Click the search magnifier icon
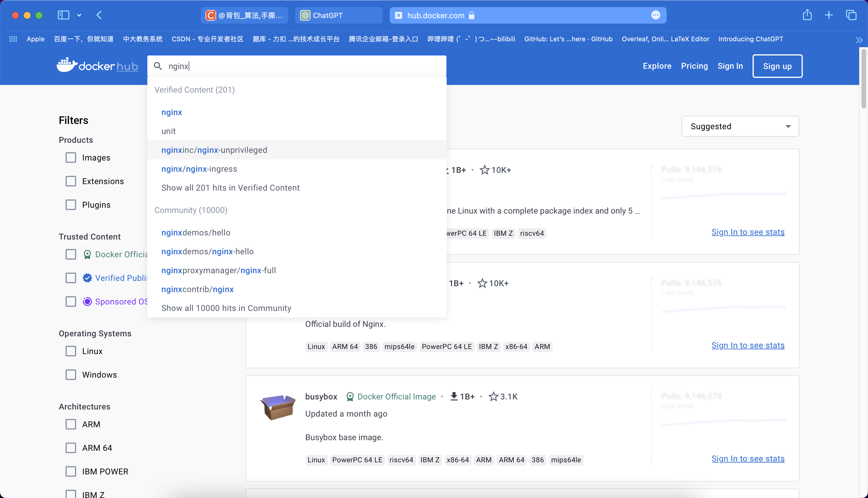Screen dimensions: 868x498 [158, 66]
